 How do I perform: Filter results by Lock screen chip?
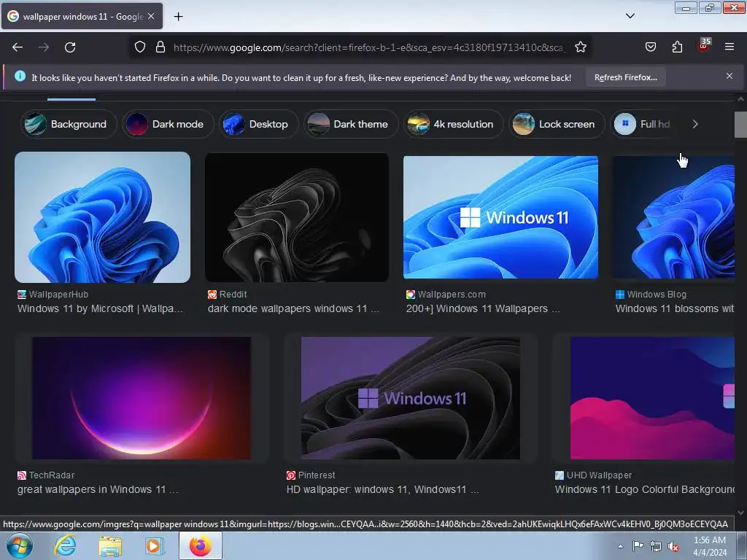point(557,124)
